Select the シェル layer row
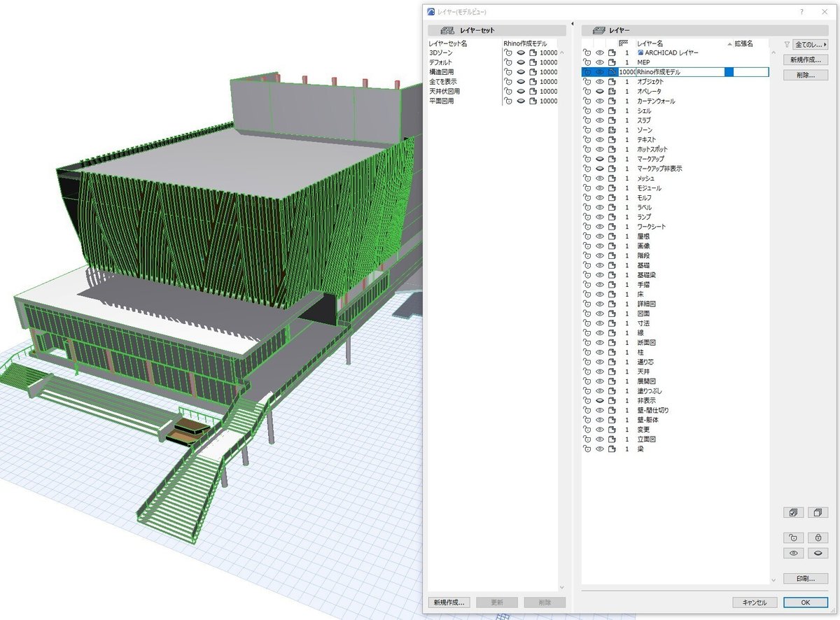This screenshot has height=620, width=840. pyautogui.click(x=675, y=111)
